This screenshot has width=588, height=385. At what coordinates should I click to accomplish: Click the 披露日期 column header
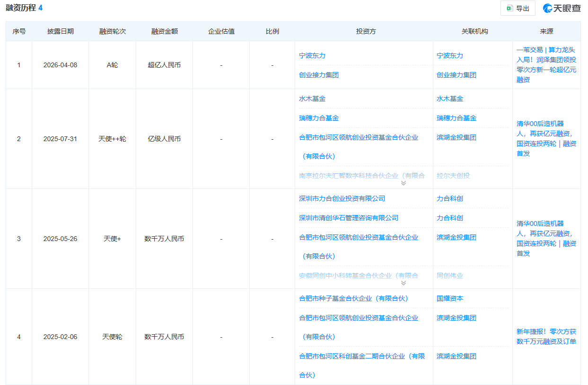pos(61,31)
